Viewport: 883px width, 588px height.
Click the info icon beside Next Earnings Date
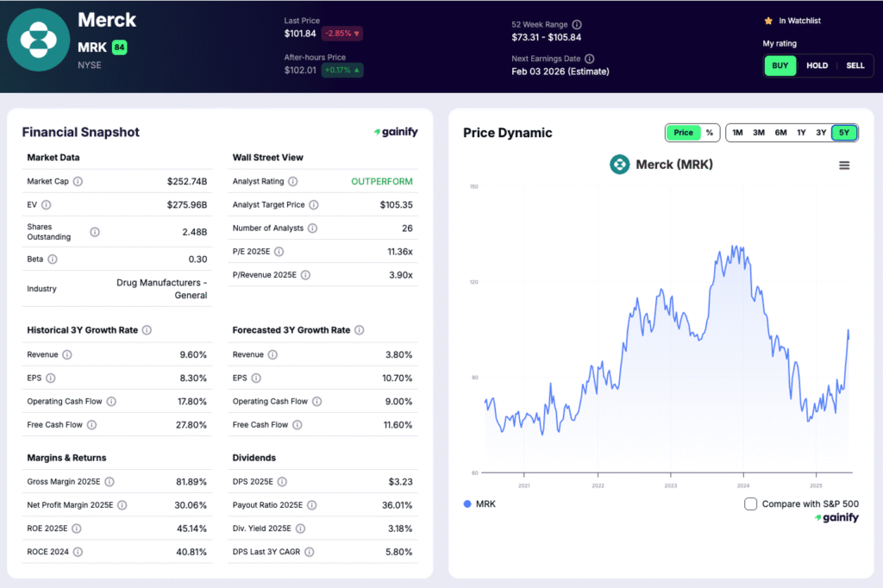588,59
